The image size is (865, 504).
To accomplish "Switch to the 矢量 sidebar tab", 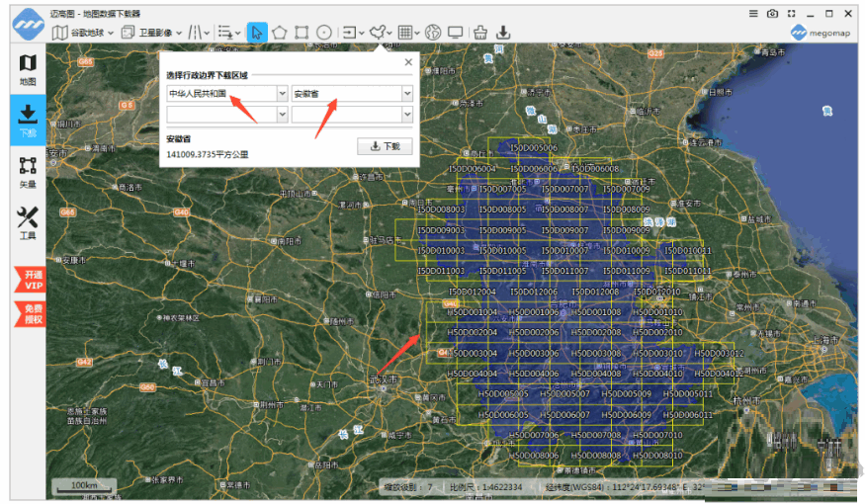I will point(28,171).
